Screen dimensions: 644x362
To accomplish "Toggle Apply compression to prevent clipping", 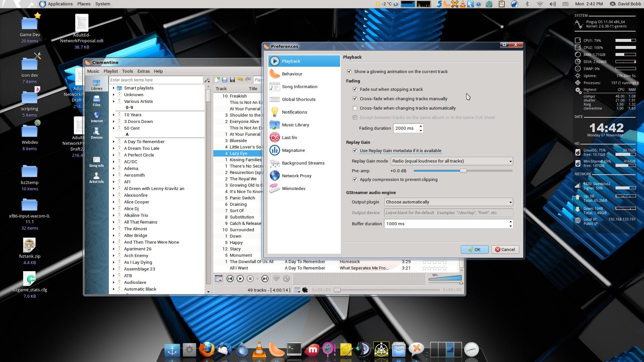I will (x=355, y=179).
